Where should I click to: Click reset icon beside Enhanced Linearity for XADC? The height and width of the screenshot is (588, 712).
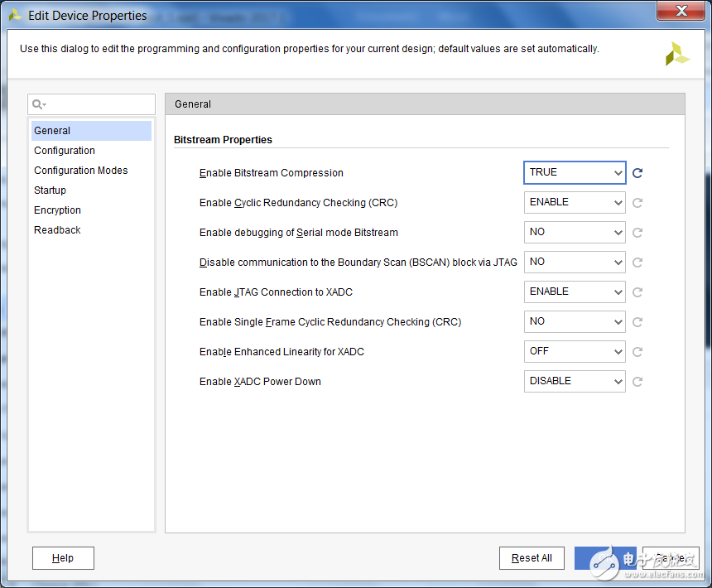tap(637, 352)
